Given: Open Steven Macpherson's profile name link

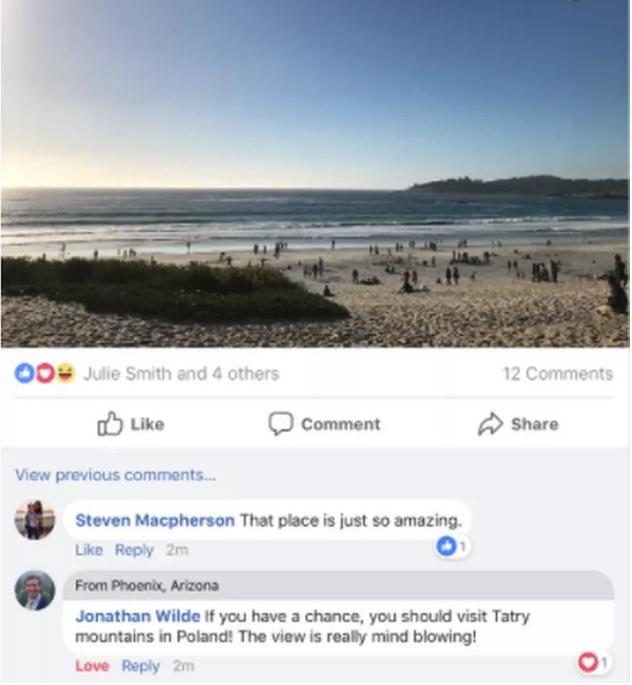Looking at the screenshot, I should [155, 520].
